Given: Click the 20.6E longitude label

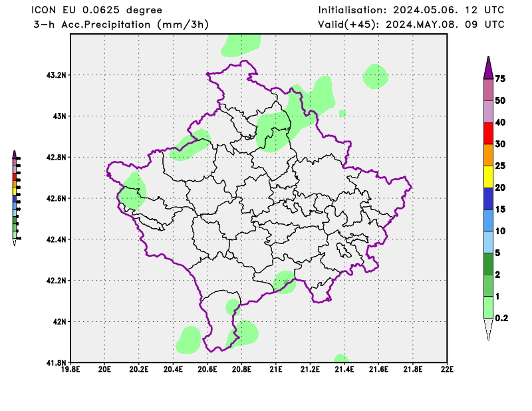Looking at the screenshot, I should coord(207,369).
